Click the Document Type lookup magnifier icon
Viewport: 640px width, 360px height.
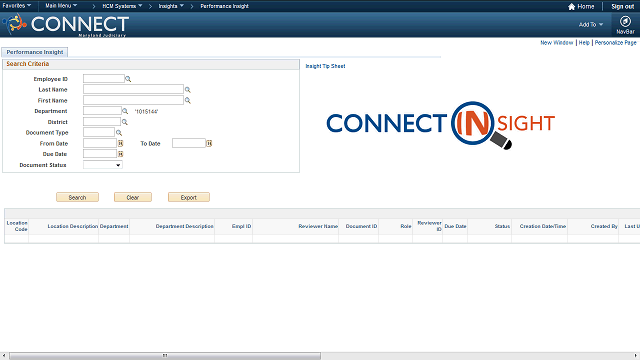[x=119, y=133]
